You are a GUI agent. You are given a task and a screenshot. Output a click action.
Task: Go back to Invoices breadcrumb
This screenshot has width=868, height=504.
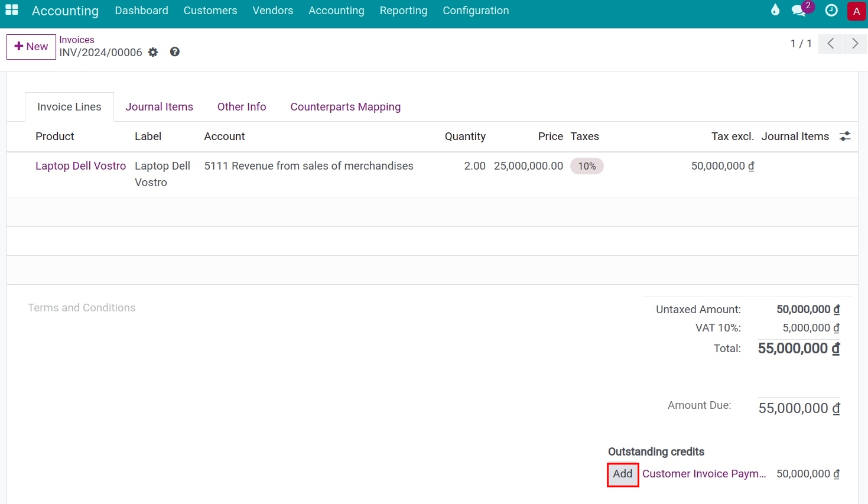77,40
